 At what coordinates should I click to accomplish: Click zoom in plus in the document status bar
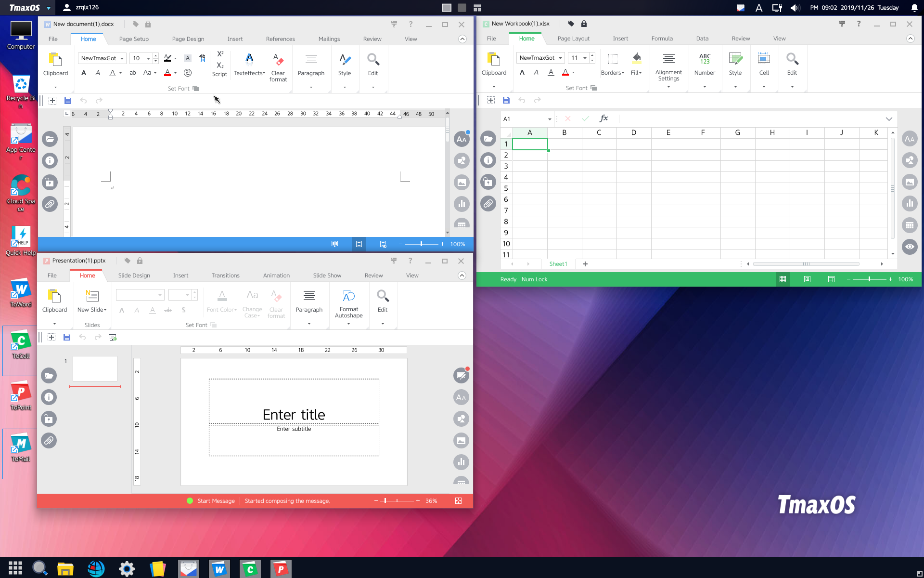(x=442, y=244)
